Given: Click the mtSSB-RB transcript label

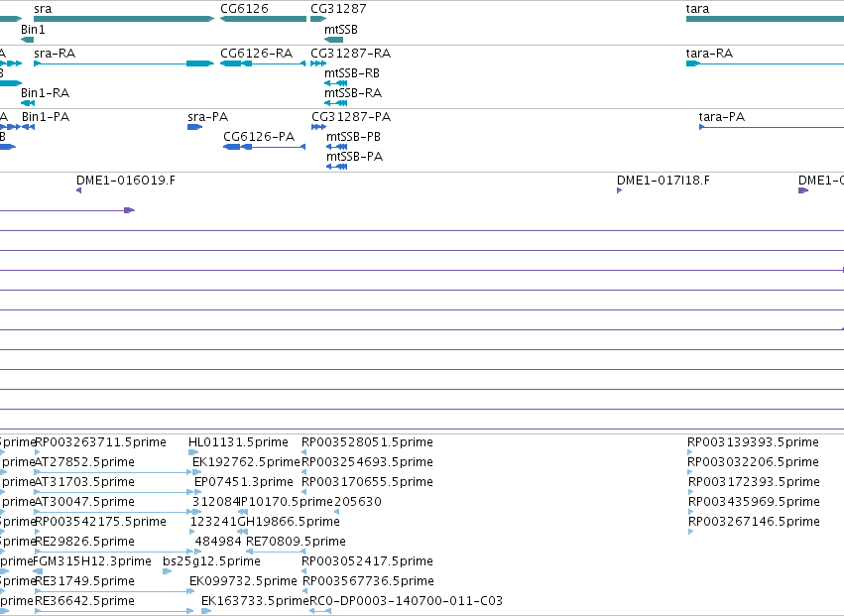Looking at the screenshot, I should point(352,73).
